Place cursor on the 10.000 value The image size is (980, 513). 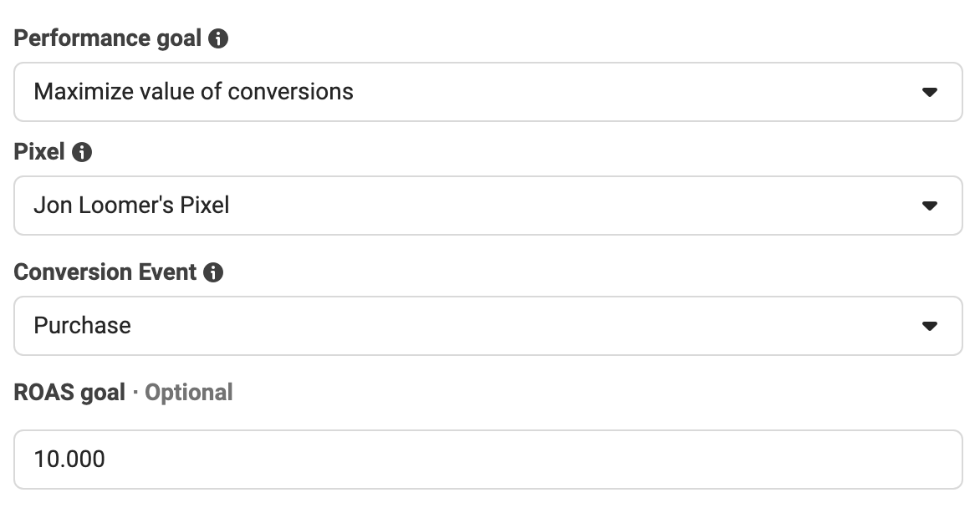coord(69,460)
